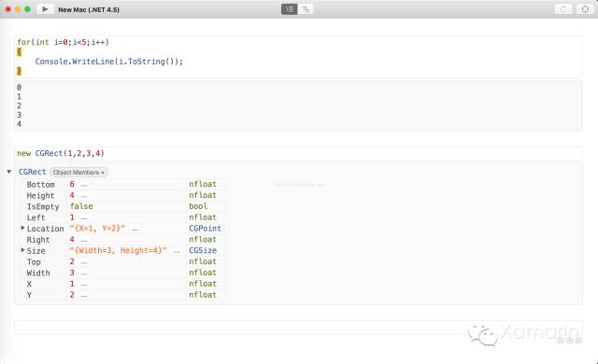The width and height of the screenshot is (598, 364).
Task: Expand the Location property row
Action: tap(22, 228)
